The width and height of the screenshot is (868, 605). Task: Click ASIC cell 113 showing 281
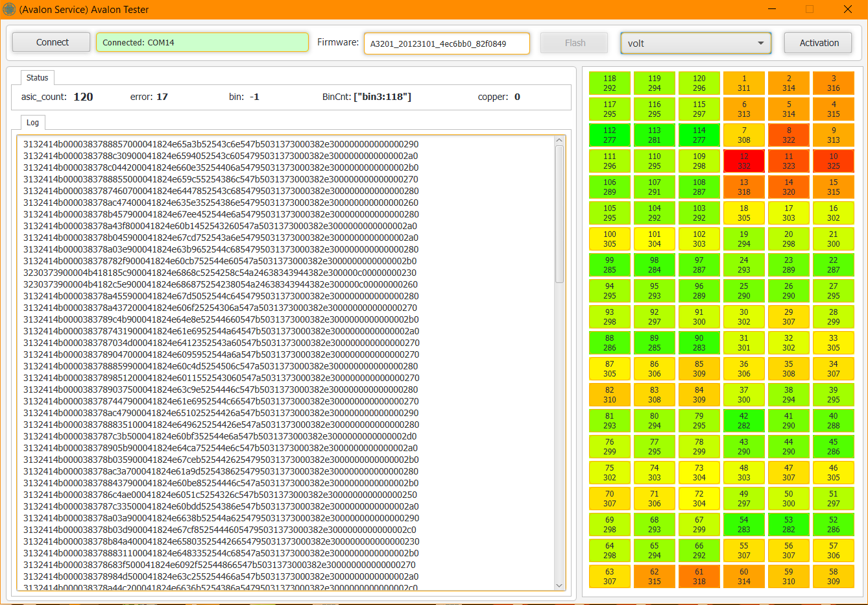point(655,135)
